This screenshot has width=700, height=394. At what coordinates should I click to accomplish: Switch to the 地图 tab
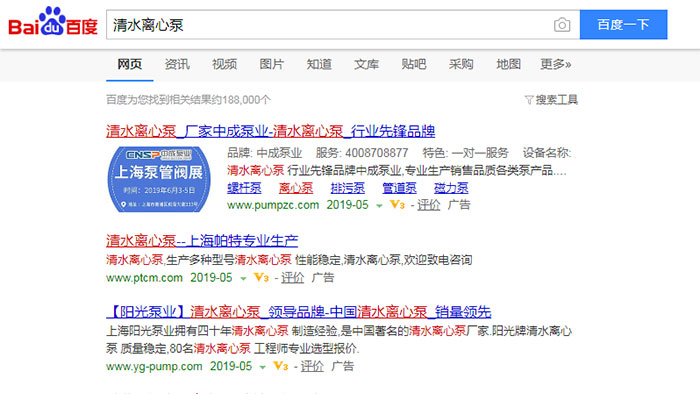[x=508, y=64]
